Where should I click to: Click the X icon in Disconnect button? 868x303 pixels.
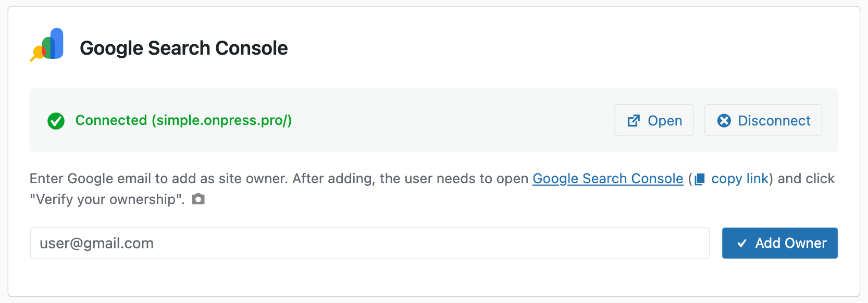[724, 121]
